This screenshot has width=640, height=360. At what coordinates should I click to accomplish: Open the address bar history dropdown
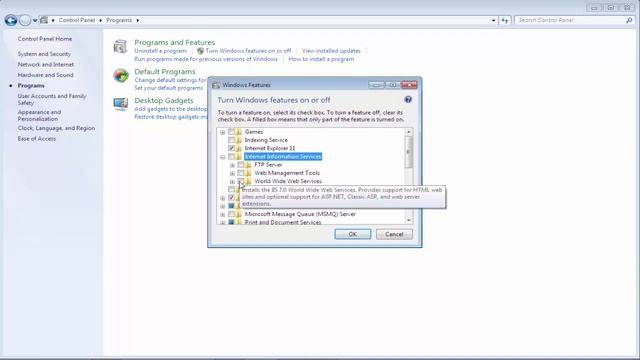point(493,20)
